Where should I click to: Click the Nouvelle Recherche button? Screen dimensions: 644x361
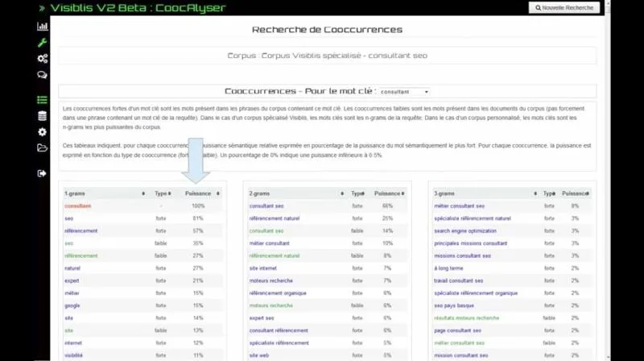(564, 8)
